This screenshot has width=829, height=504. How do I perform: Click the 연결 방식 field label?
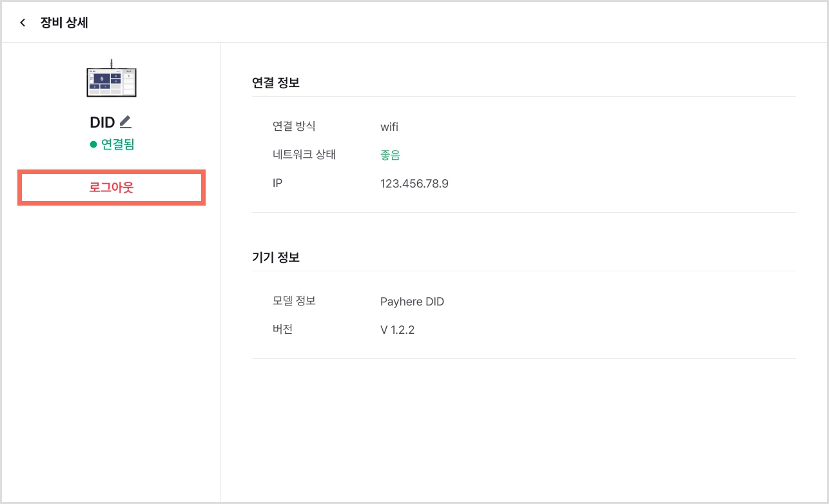point(295,126)
